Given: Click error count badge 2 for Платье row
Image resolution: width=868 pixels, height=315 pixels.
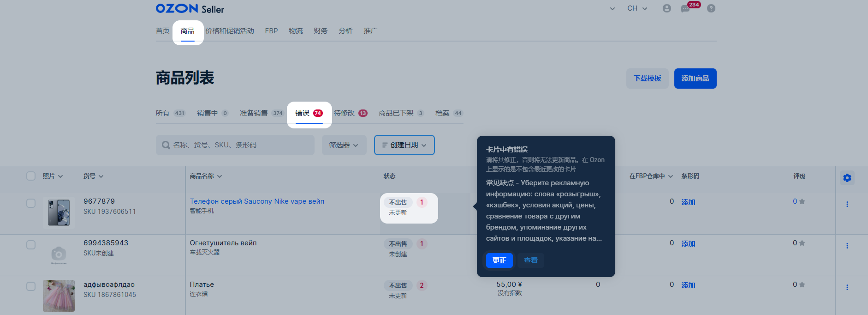Looking at the screenshot, I should pos(422,285).
